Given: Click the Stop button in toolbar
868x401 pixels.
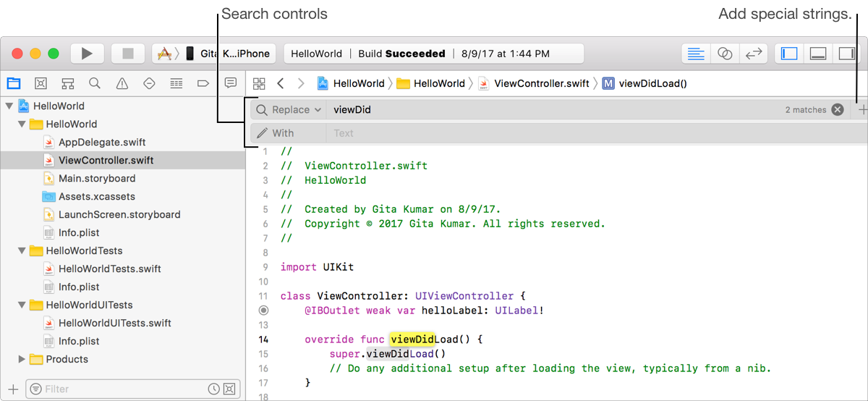Looking at the screenshot, I should tap(128, 54).
